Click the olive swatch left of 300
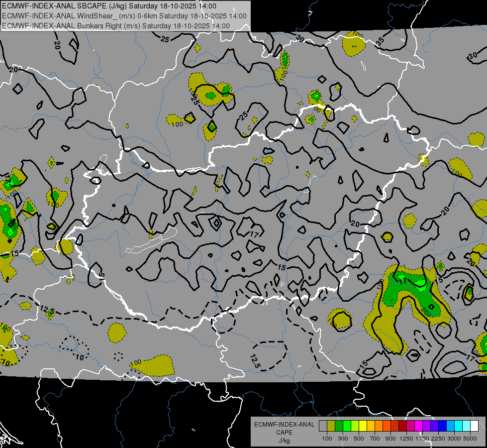The width and height of the screenshot is (487, 448). pyautogui.click(x=331, y=426)
